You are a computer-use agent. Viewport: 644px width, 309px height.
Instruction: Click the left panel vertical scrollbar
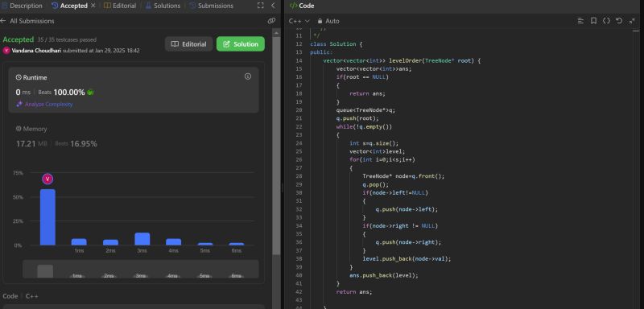tap(276, 146)
